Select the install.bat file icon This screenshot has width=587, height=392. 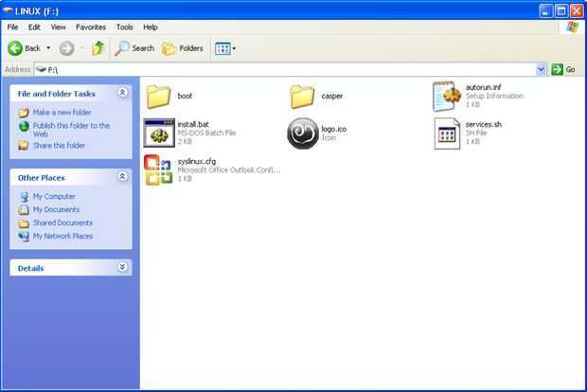[x=159, y=133]
